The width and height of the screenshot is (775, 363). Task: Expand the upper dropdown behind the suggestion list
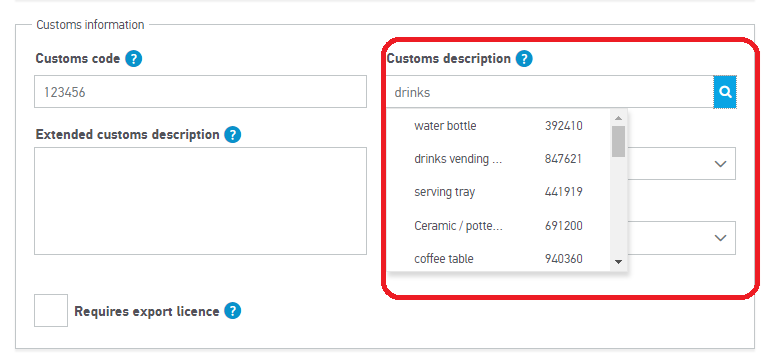721,164
